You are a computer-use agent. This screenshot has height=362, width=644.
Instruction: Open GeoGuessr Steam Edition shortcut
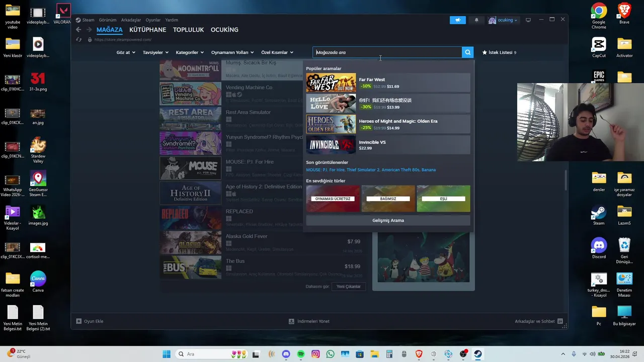click(x=38, y=184)
